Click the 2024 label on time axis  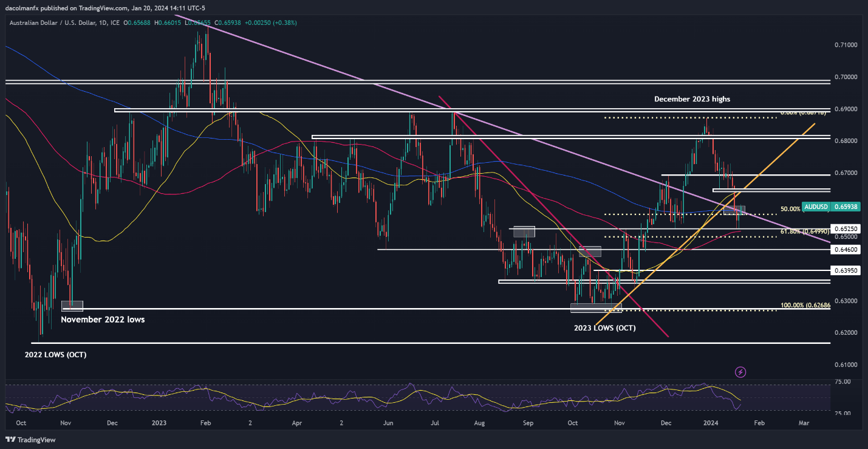(x=711, y=422)
